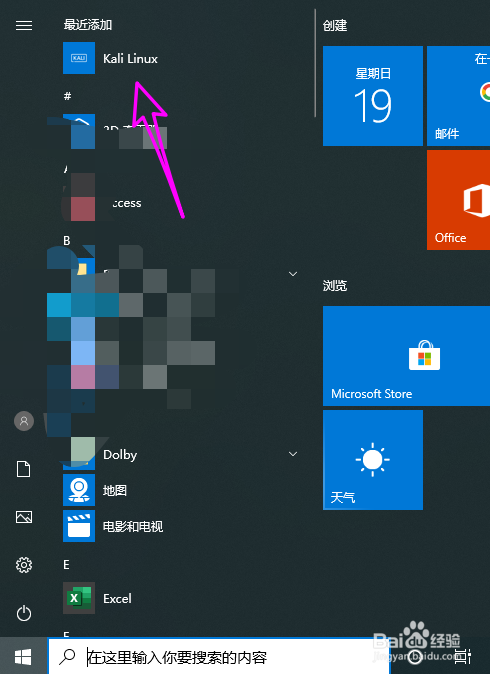Expand the Dolby folder chevron
Image resolution: width=490 pixels, height=674 pixels.
293,454
